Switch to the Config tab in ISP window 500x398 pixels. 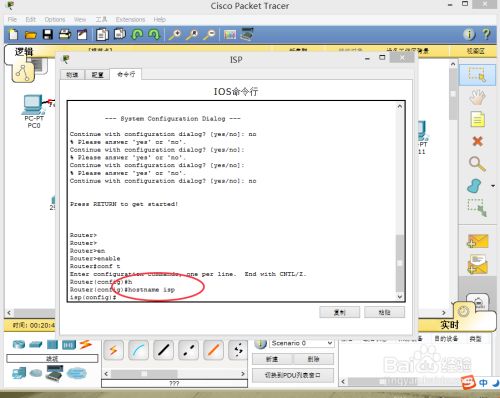pos(97,75)
